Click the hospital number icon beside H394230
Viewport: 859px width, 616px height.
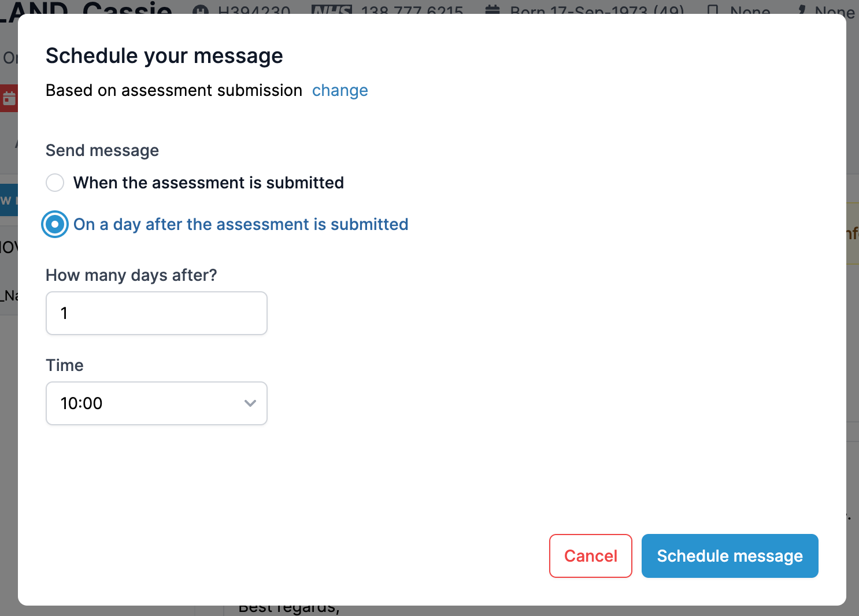point(201,10)
